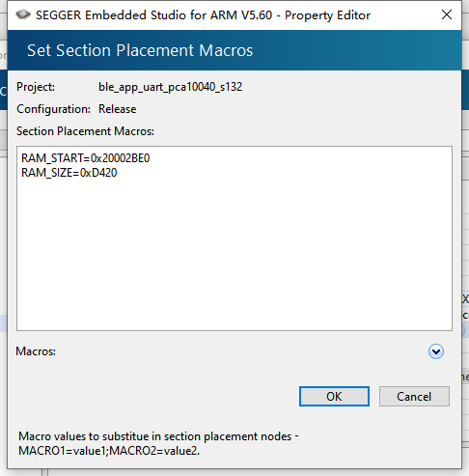Click the Release configuration value
Screen dimensions: 469x476
pyautogui.click(x=117, y=109)
